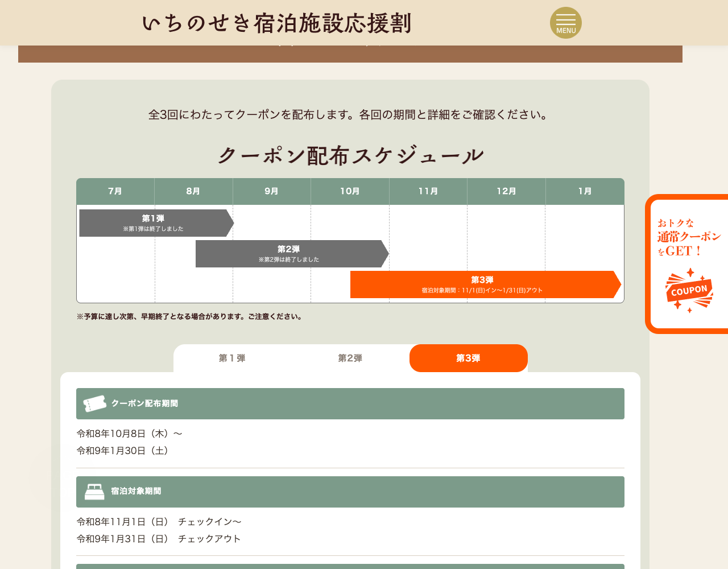Click the text 令和9年1月31日（日） チェックアウト
This screenshot has height=569, width=728.
point(159,539)
